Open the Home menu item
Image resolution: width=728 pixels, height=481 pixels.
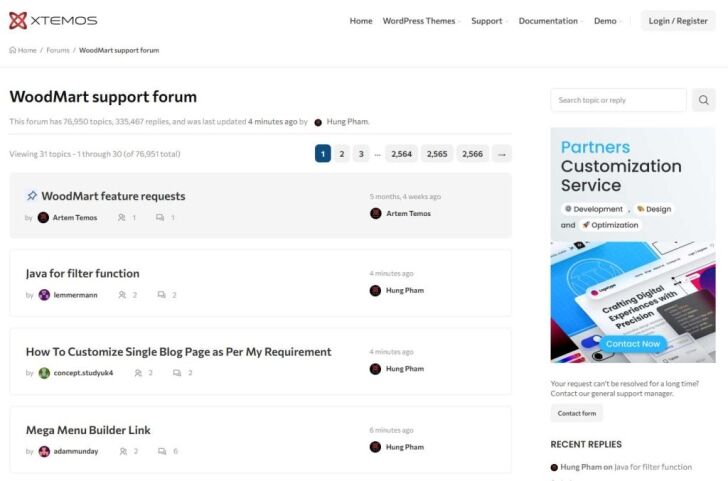point(361,21)
